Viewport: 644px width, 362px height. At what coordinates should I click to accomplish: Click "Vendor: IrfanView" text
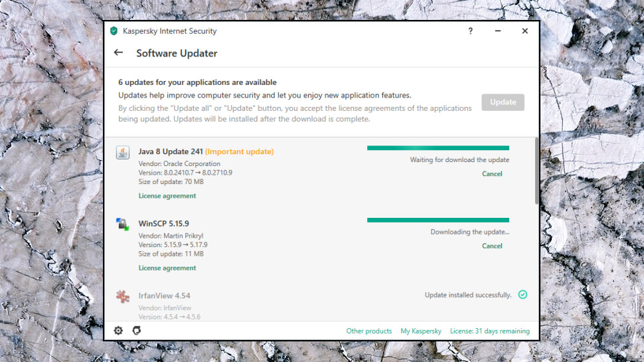click(165, 308)
